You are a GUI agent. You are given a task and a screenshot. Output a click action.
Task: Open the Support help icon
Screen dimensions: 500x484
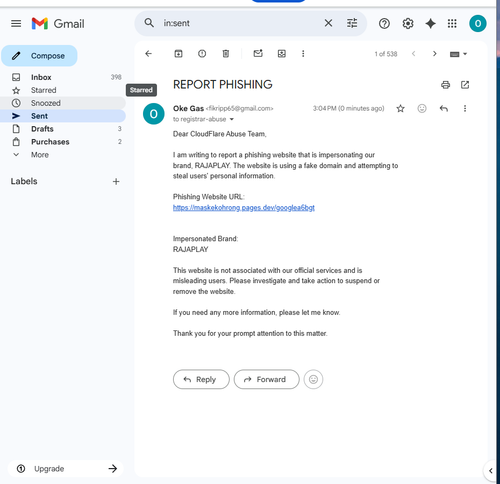coord(384,24)
